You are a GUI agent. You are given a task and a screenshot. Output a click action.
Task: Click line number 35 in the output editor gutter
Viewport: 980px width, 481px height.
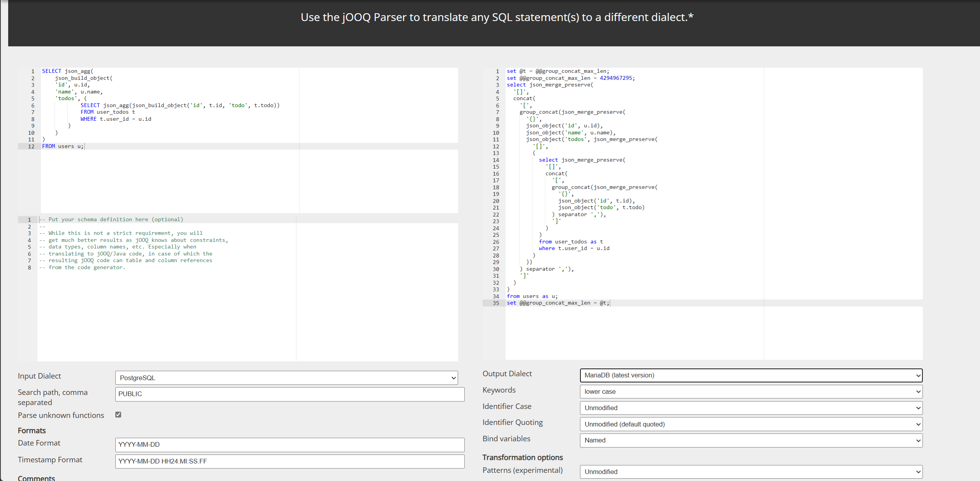pyautogui.click(x=496, y=303)
